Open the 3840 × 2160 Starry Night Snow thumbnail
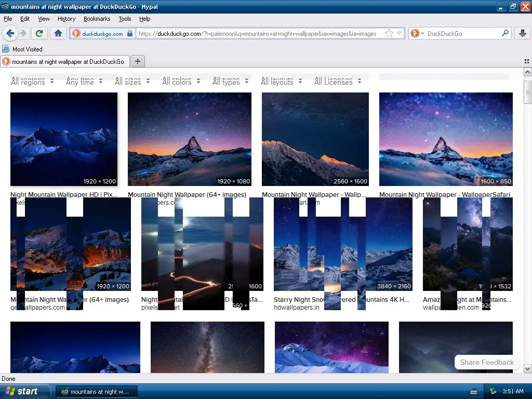The height and width of the screenshot is (399, 532). coord(343,244)
